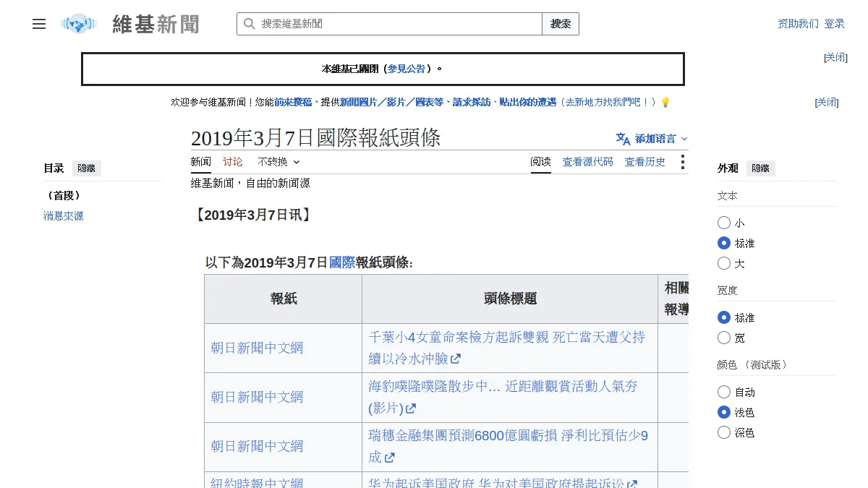Jump to （首段） in contents
The width and height of the screenshot is (868, 488).
point(63,195)
